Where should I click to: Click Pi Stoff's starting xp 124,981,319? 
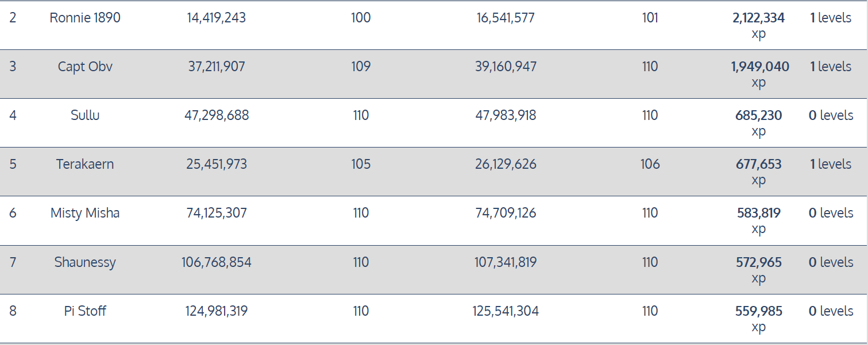point(217,311)
